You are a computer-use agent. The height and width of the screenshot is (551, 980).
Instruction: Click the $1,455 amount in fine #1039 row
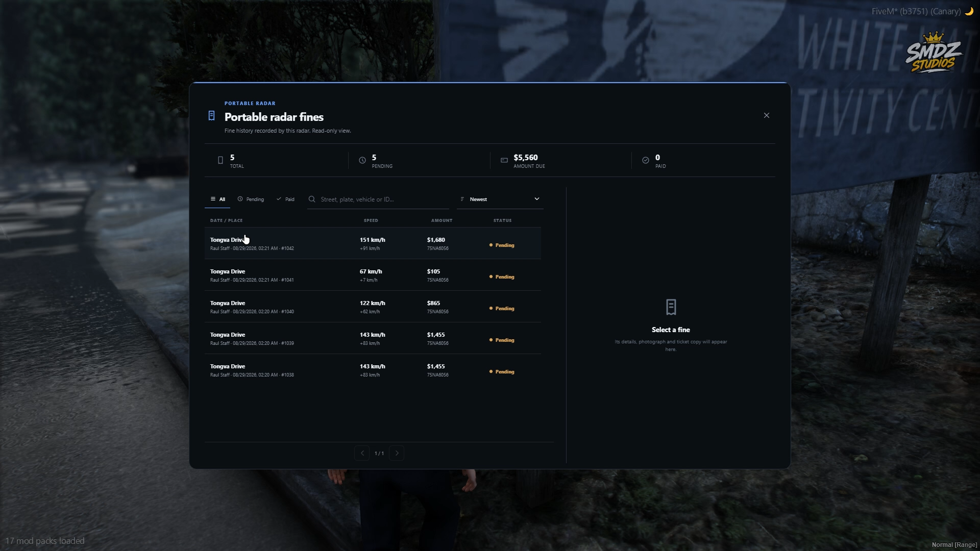click(x=436, y=335)
